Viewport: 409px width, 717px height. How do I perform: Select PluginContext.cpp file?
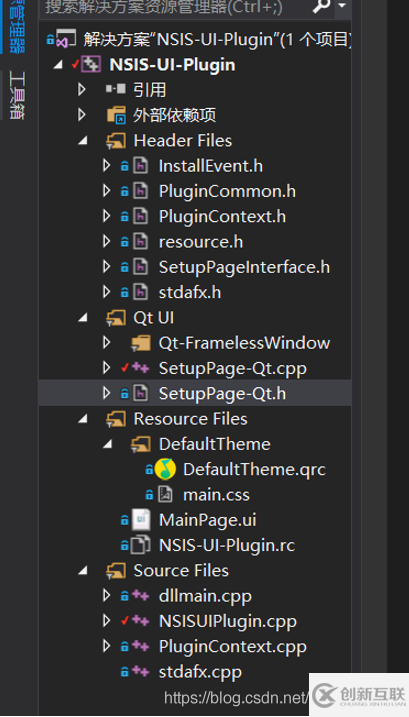(x=232, y=647)
